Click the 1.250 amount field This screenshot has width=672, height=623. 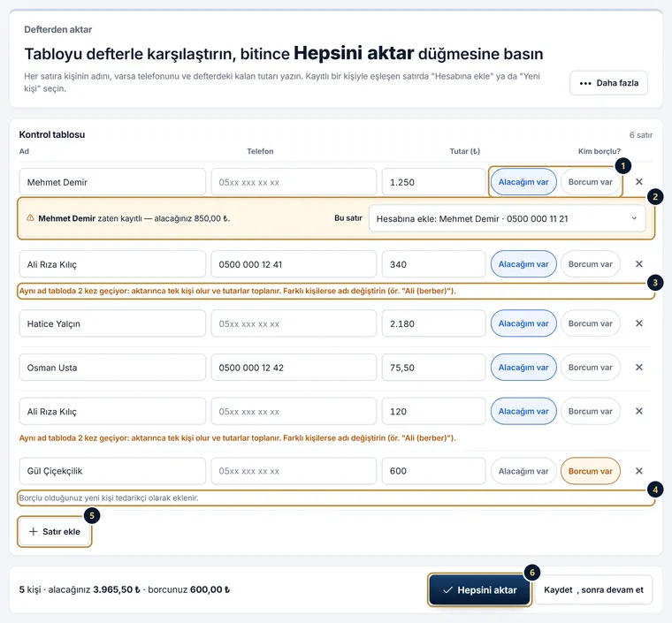pyautogui.click(x=433, y=182)
